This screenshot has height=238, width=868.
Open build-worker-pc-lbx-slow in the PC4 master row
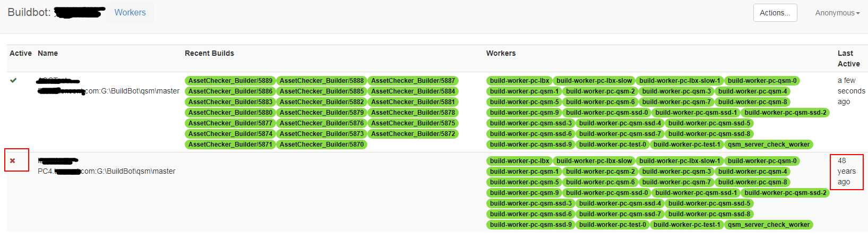(x=594, y=161)
